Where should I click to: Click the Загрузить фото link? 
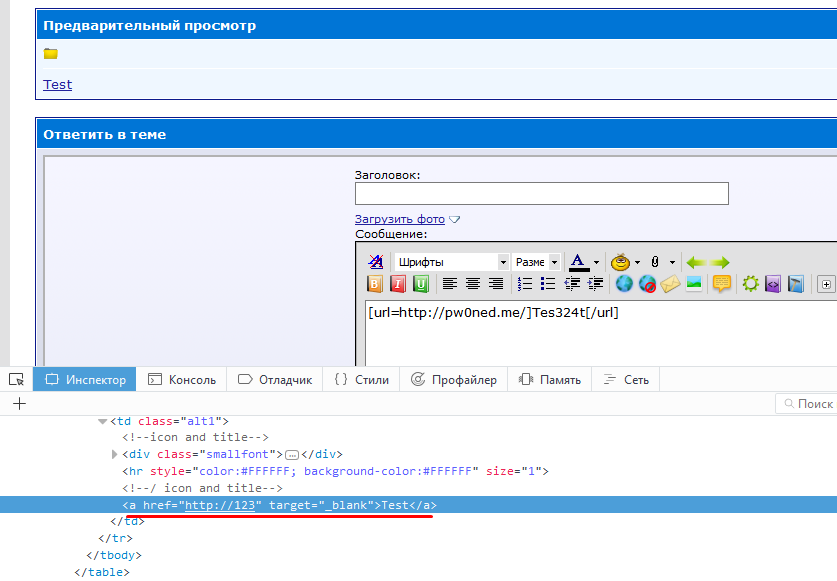pyautogui.click(x=400, y=219)
